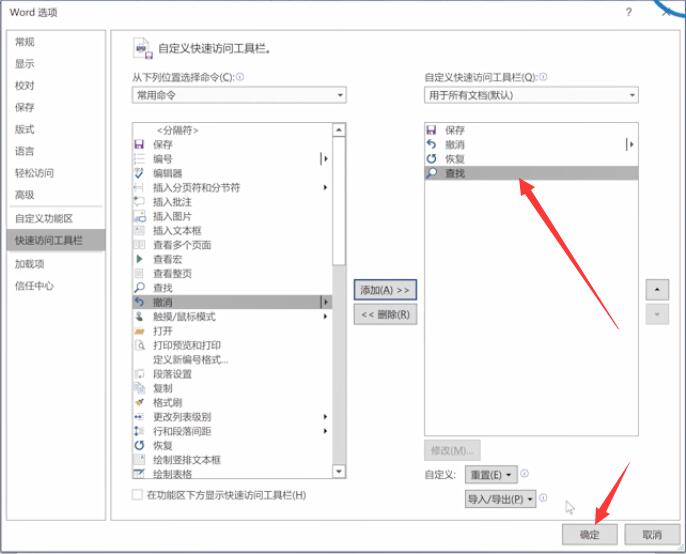Click the 查看宏 play icon

coord(139,259)
